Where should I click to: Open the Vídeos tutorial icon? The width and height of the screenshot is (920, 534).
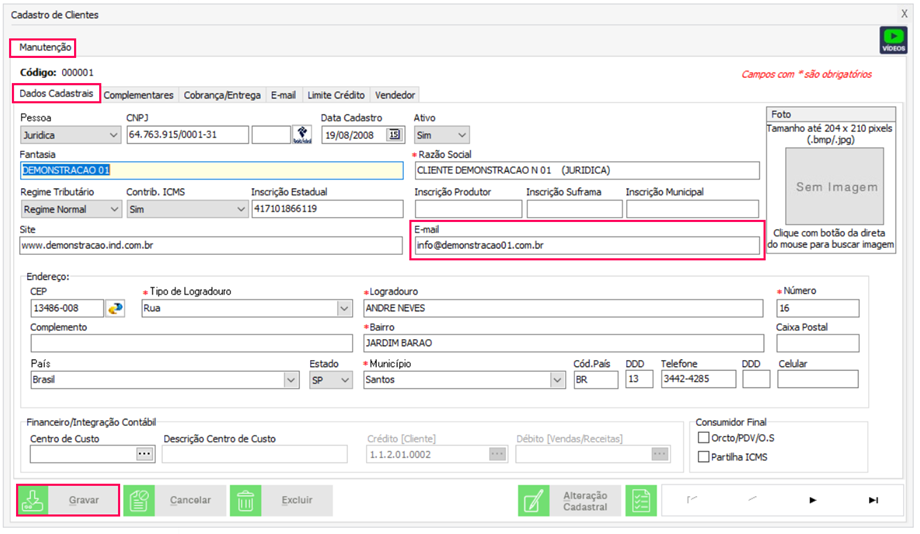click(892, 41)
